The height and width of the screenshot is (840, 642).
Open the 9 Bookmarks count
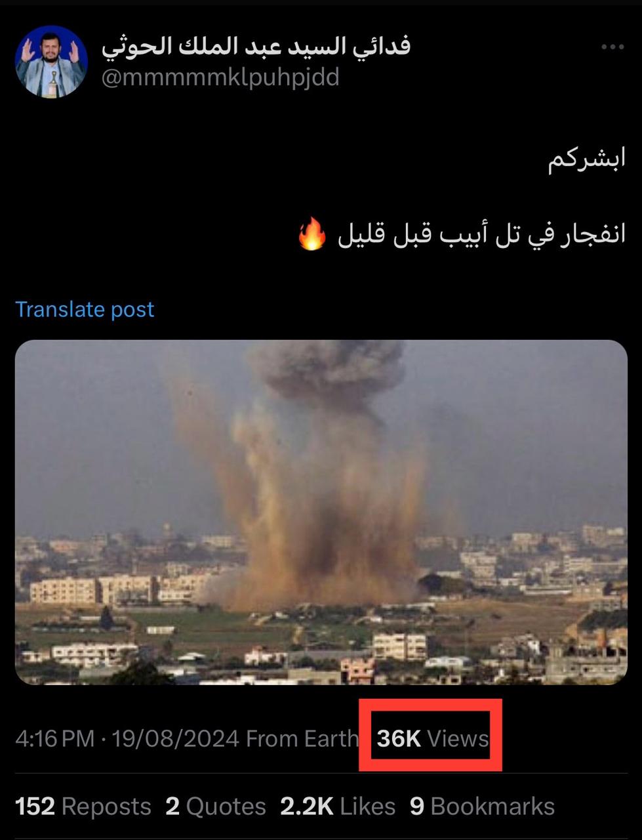(483, 807)
